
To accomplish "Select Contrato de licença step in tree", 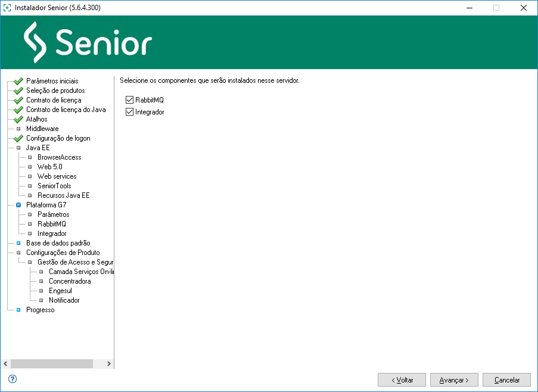I will coord(54,100).
